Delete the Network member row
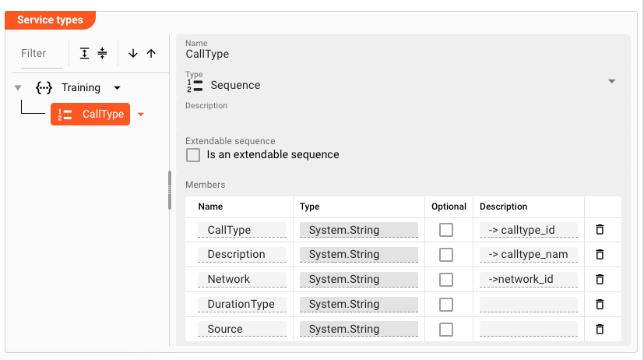 pos(600,279)
